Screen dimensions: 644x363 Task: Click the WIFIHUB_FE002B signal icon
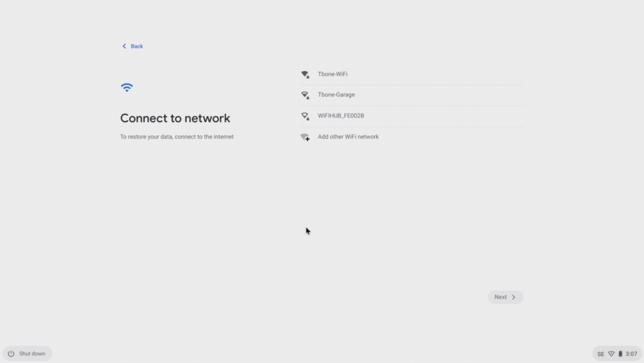pos(305,116)
